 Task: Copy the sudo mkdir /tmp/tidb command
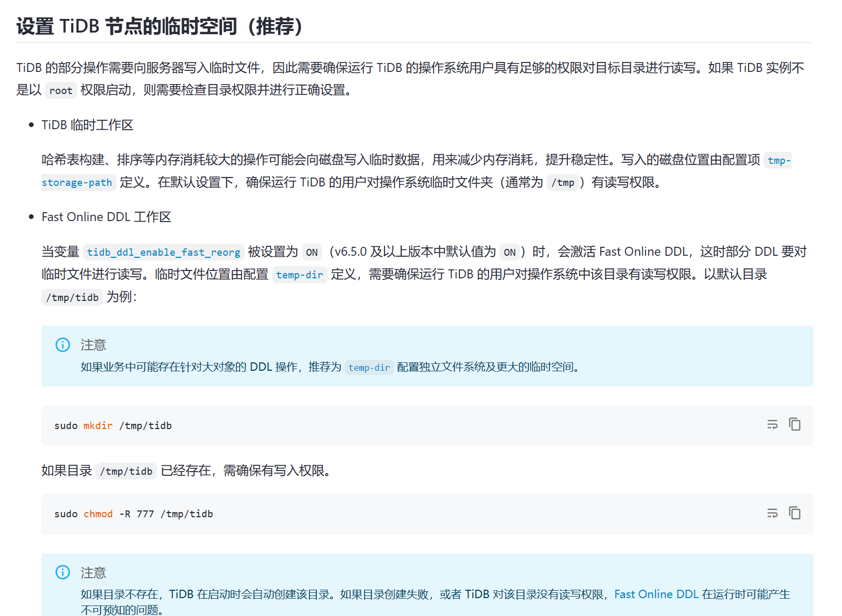795,424
